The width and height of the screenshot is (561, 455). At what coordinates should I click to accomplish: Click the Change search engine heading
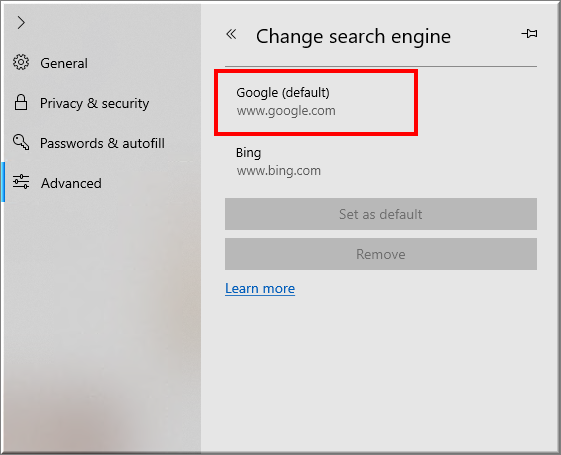click(353, 37)
